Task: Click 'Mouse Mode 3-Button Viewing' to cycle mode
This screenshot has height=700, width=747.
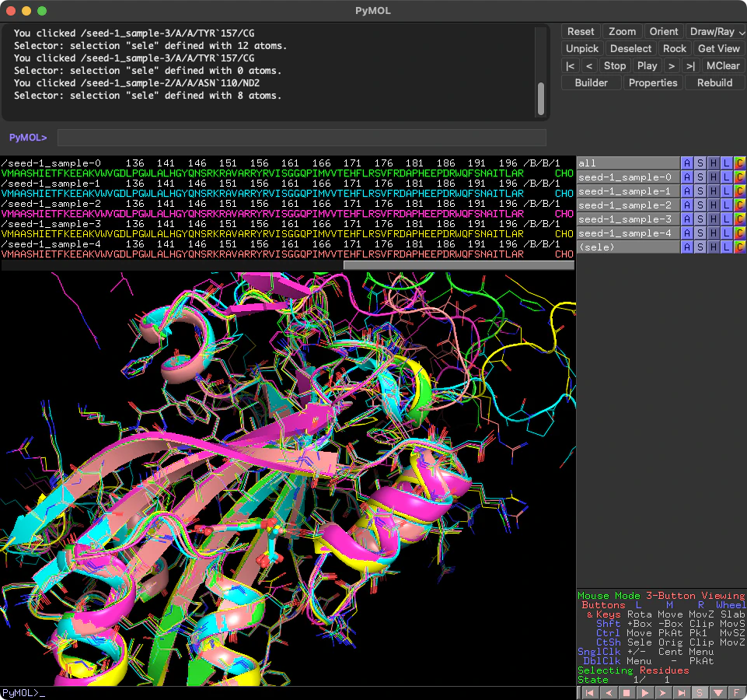Action: 661,596
